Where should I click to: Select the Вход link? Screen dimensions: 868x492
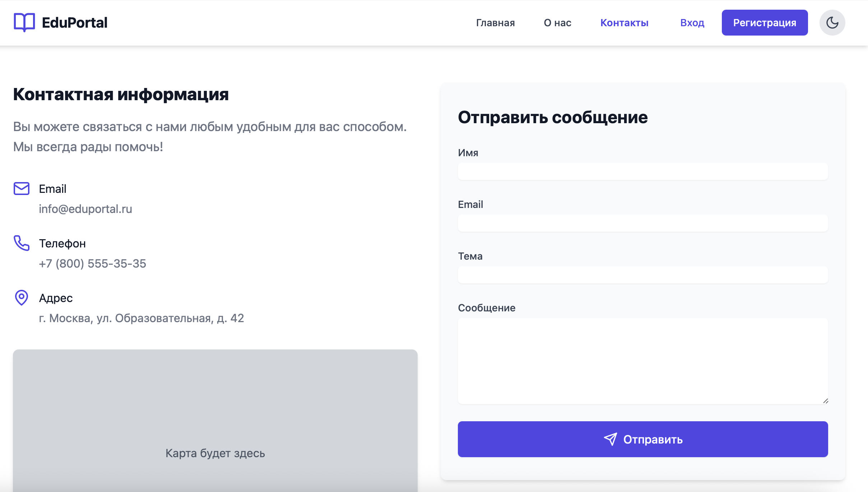[692, 23]
